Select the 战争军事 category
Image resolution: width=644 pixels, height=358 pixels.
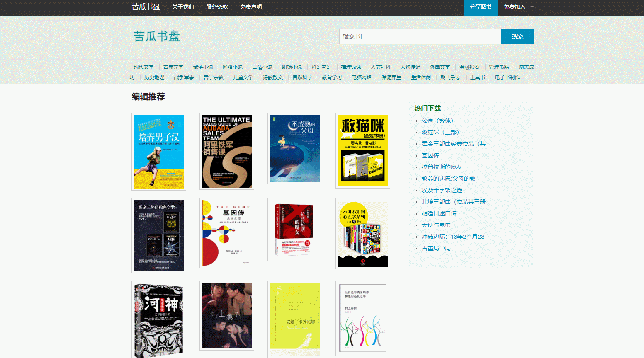[184, 77]
